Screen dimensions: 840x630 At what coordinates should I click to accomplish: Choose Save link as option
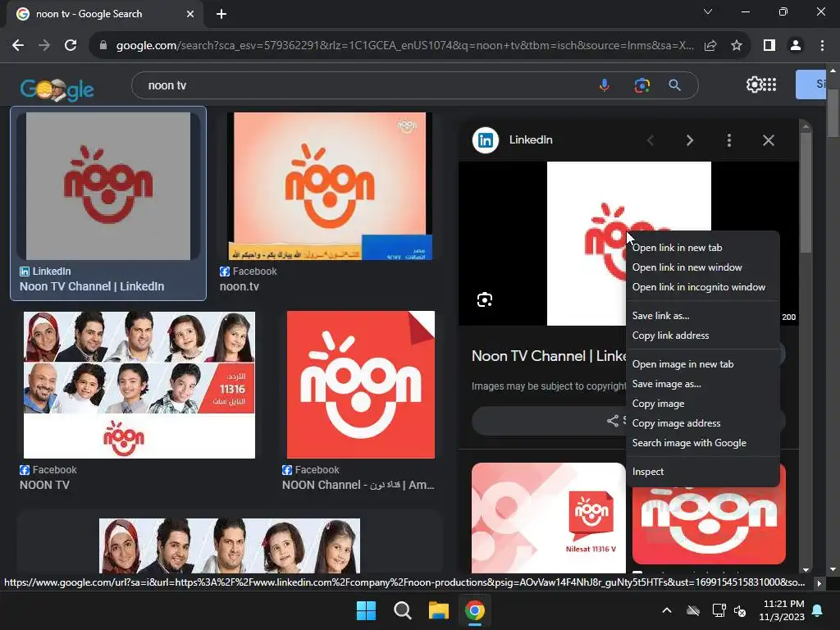[660, 316]
